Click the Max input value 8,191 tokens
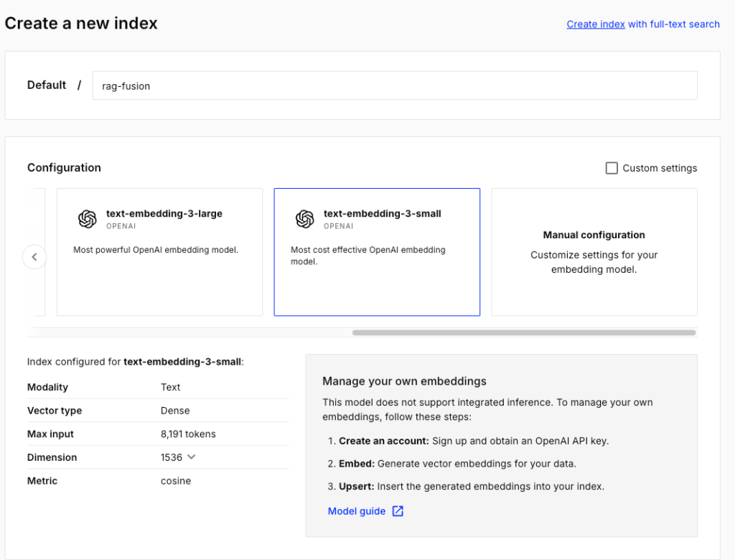735x560 pixels. coord(188,434)
